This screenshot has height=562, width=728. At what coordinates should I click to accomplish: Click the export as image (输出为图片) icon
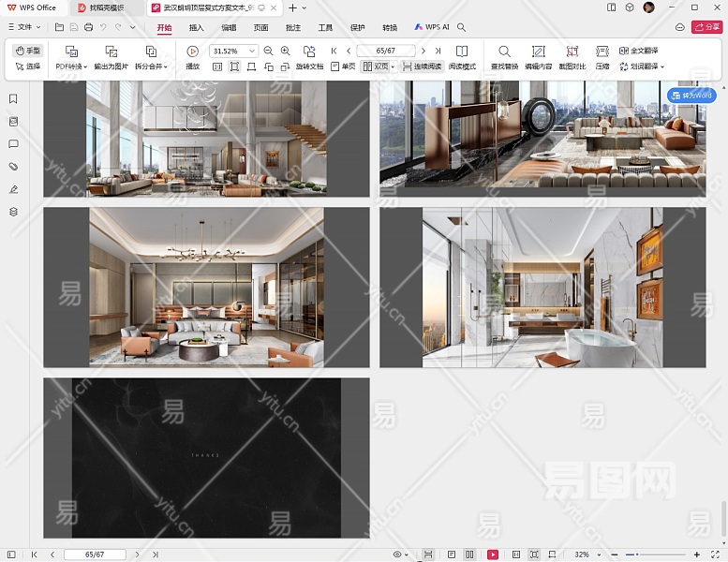pos(111,52)
